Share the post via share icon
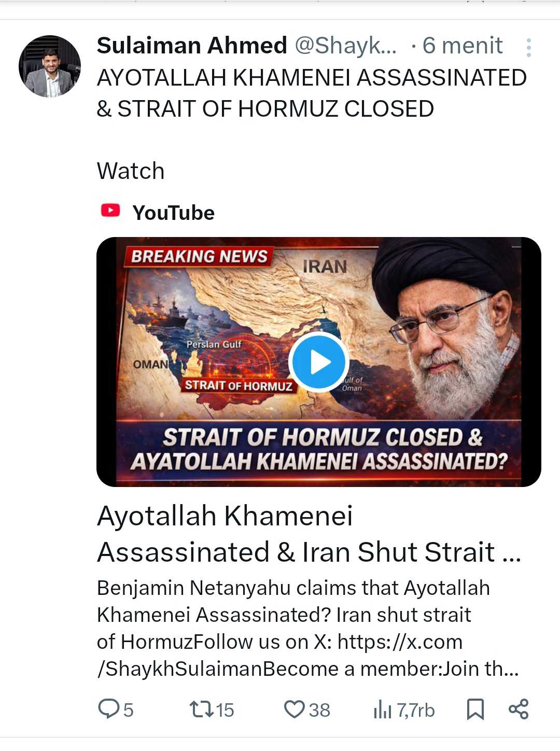 click(519, 709)
